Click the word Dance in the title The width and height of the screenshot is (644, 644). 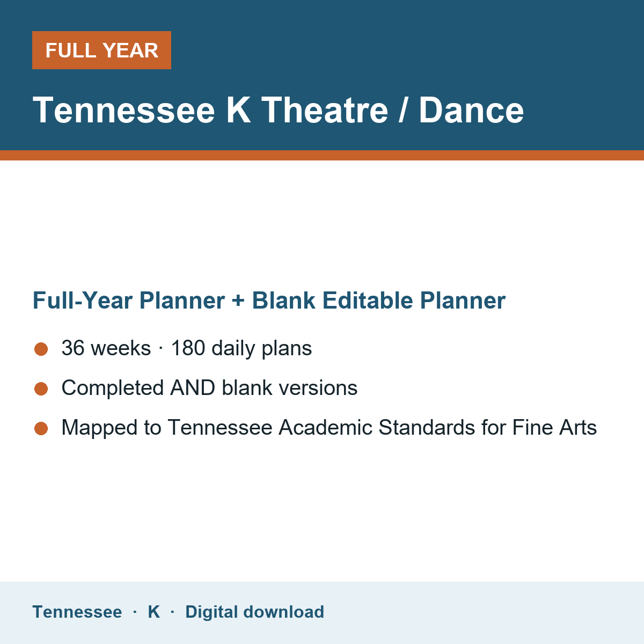(471, 111)
